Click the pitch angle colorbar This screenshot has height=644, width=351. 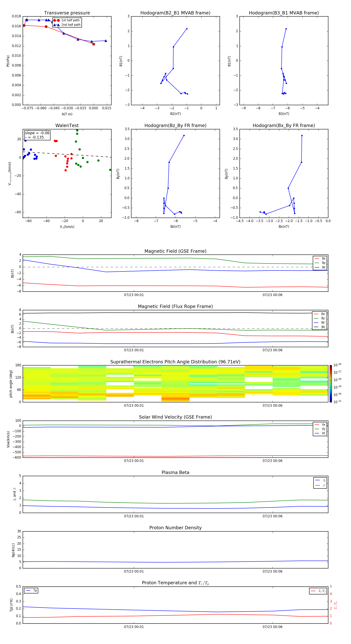click(x=331, y=384)
